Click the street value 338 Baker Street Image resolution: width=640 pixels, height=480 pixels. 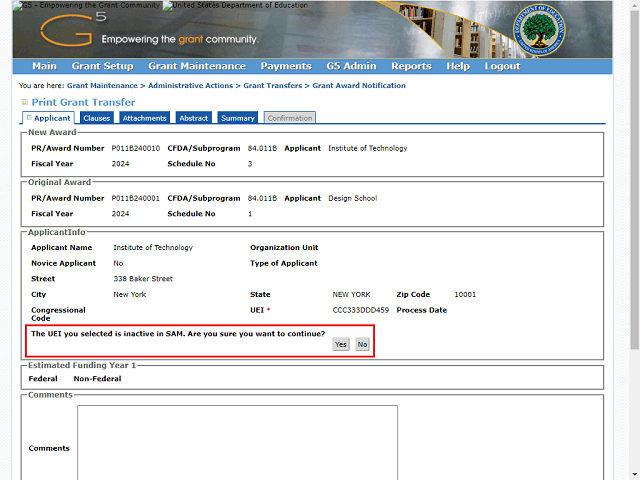pyautogui.click(x=143, y=279)
